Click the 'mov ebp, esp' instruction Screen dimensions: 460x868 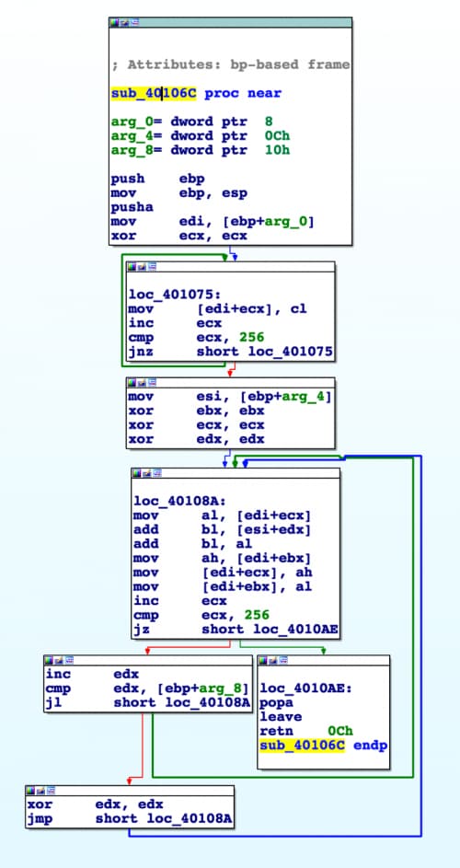[x=179, y=193]
